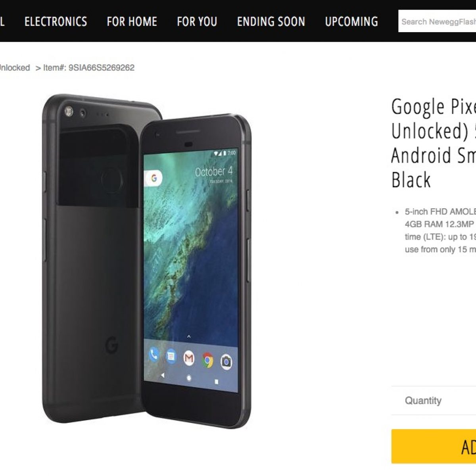The height and width of the screenshot is (476, 476).
Task: Click the Chrome icon in phone dock
Action: point(207,360)
